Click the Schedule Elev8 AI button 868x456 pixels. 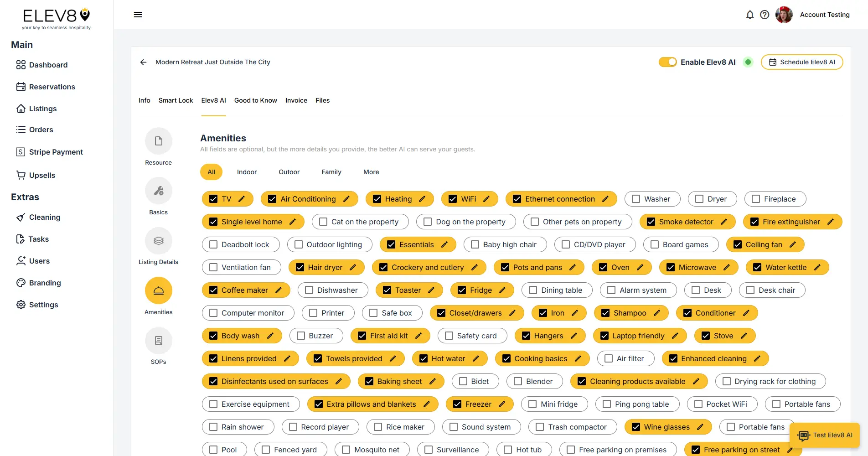(801, 62)
